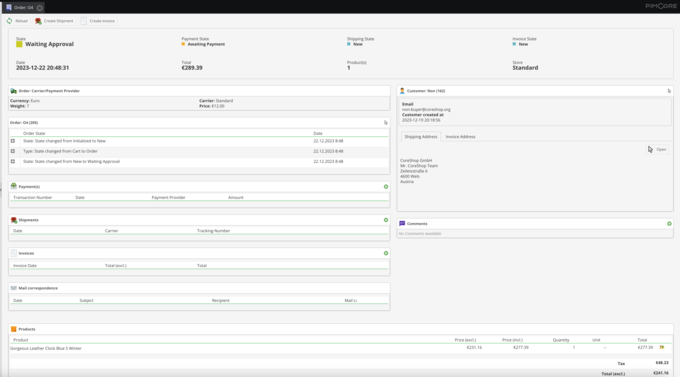
Task: Click the customer email non-buyer@coreshop.org
Action: click(x=426, y=109)
